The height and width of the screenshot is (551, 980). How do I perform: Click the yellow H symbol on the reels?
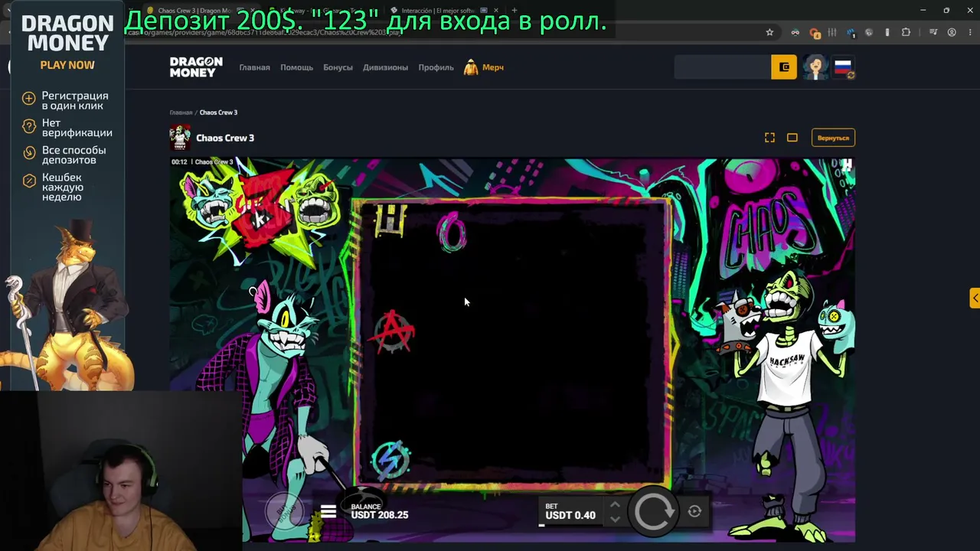(x=390, y=221)
